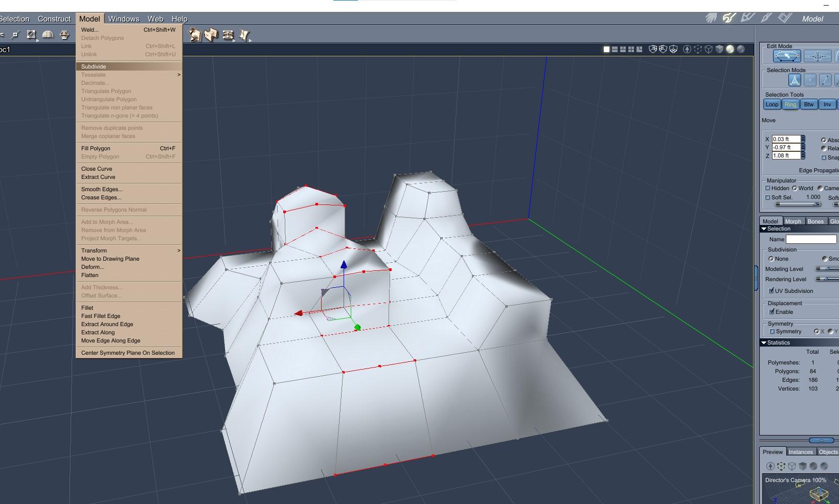The image size is (839, 504).
Task: Switch to the Morph tab
Action: (x=793, y=221)
